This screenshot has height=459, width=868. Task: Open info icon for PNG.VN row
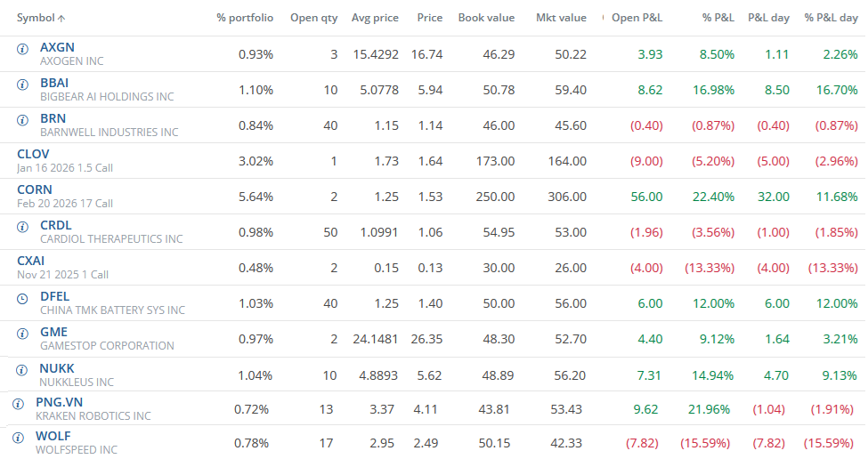click(x=18, y=404)
